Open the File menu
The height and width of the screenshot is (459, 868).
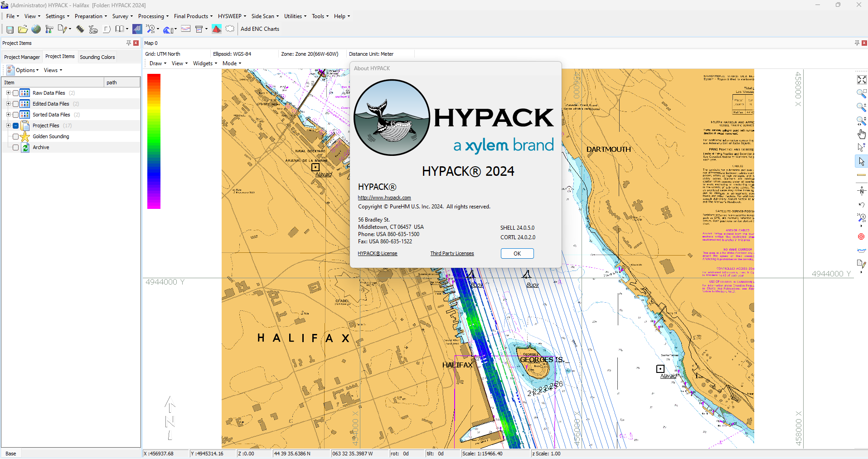12,16
